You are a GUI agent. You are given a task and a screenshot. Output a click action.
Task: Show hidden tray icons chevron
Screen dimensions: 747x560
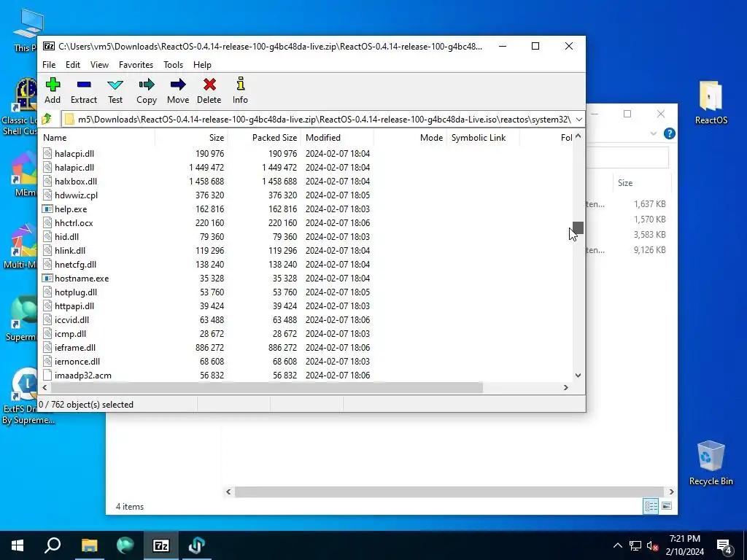(x=617, y=545)
